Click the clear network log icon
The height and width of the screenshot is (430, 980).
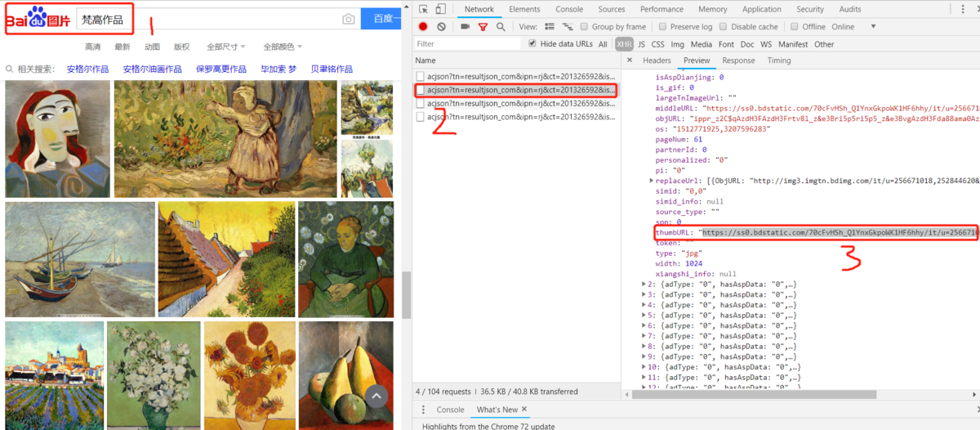pyautogui.click(x=441, y=26)
